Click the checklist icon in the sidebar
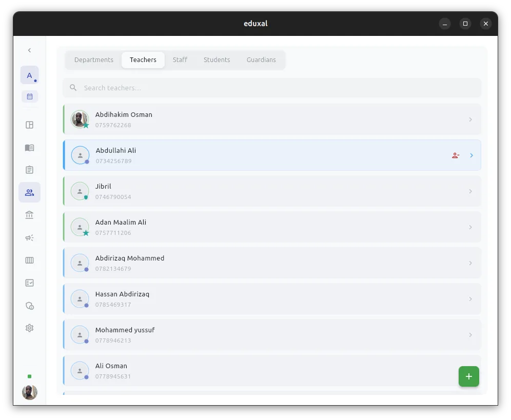Screen dimensions: 511x420 [x=29, y=283]
